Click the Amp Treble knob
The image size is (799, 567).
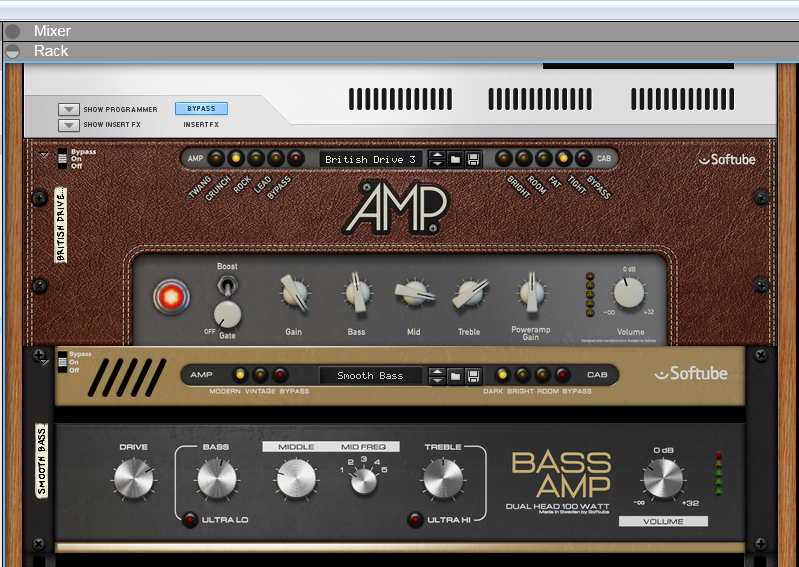470,293
